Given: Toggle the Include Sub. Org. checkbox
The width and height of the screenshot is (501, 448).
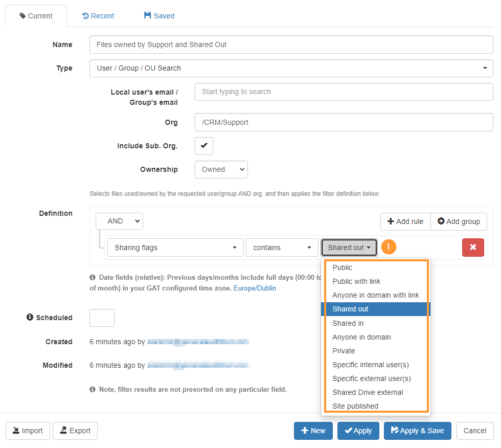Looking at the screenshot, I should 204,146.
